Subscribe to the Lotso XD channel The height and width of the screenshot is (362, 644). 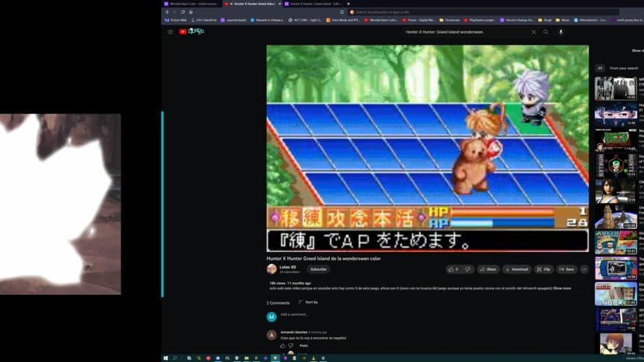[319, 269]
